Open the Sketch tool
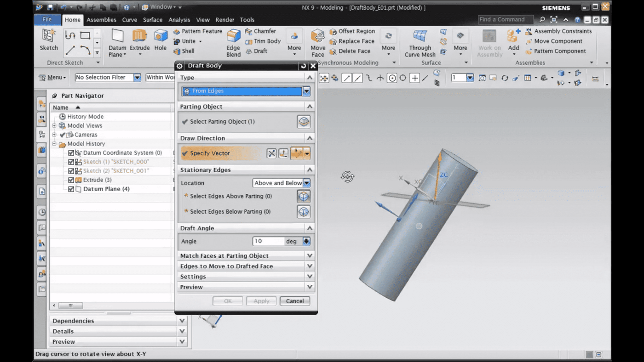 tap(49, 40)
